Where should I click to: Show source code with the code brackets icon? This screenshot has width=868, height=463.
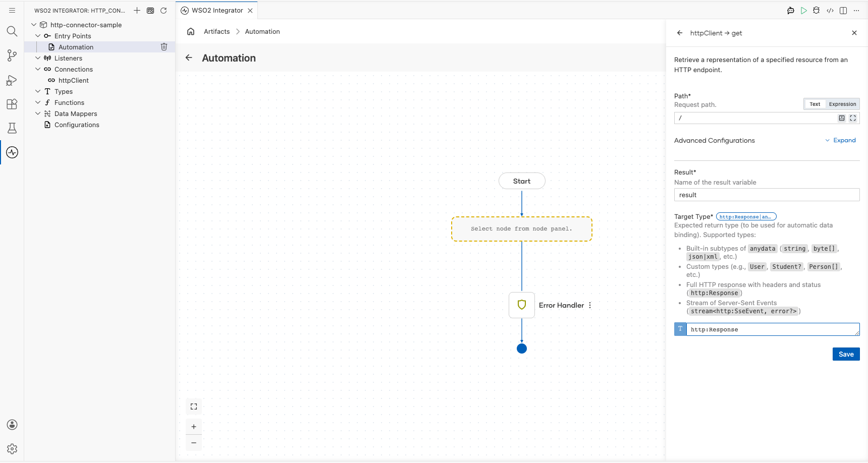[830, 11]
